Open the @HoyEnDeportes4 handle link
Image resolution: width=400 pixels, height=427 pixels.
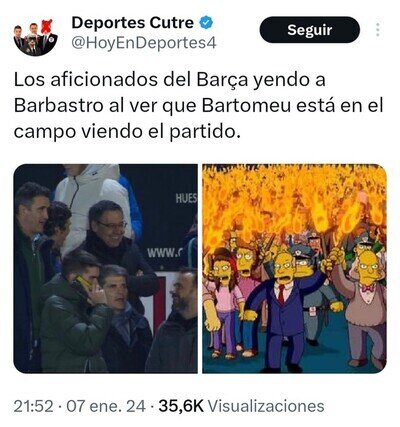click(x=144, y=43)
